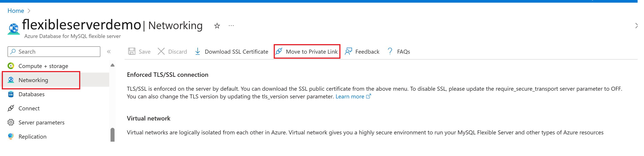Collapse the sidebar with double chevron

point(109,52)
